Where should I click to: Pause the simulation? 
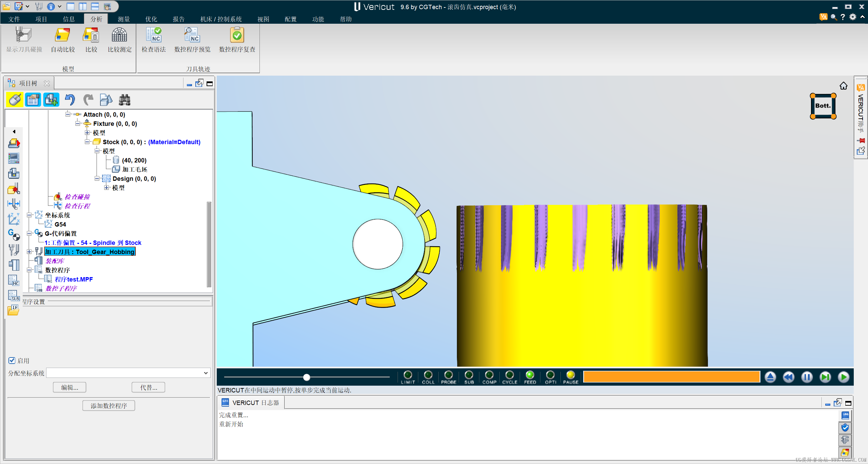click(807, 377)
